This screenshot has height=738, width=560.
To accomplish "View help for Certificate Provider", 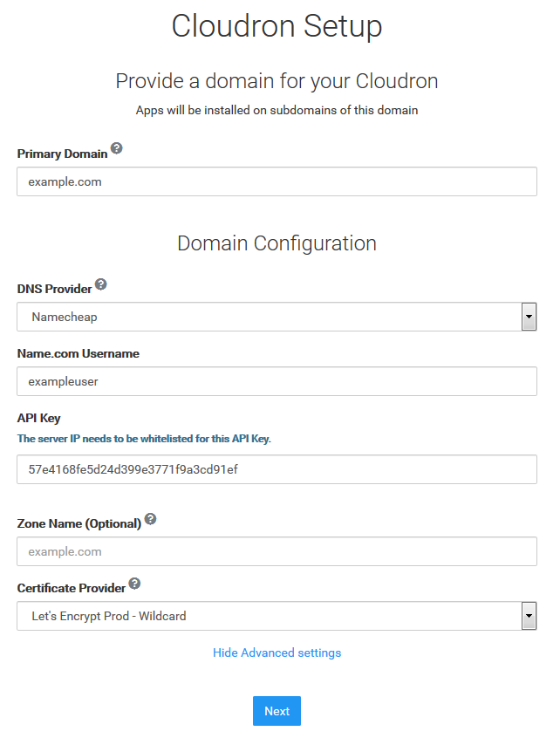I will coord(134,584).
